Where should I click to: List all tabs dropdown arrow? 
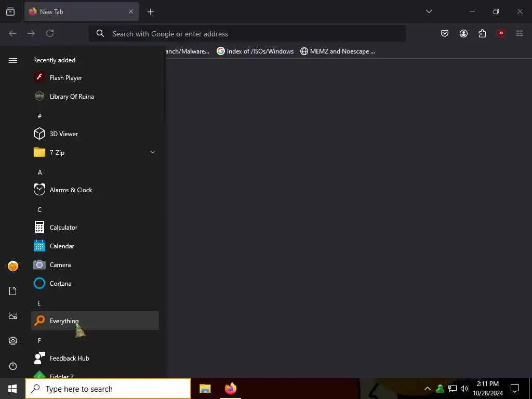[x=429, y=11]
